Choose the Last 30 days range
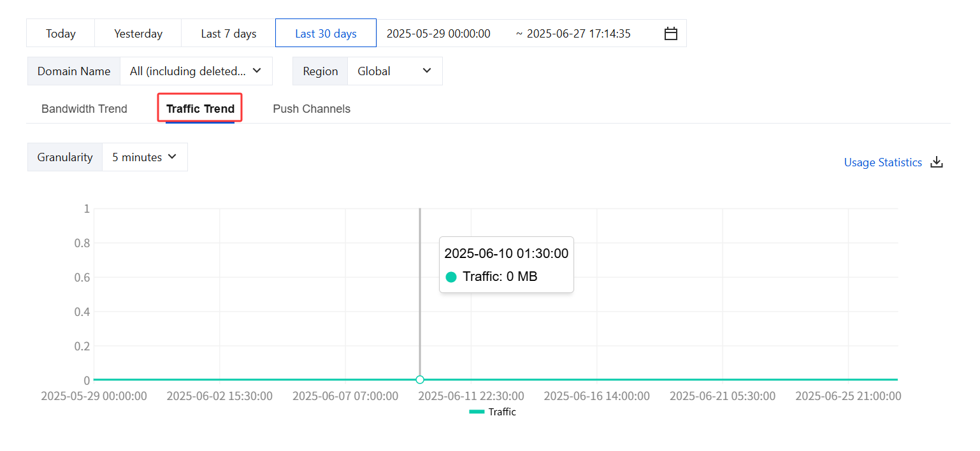This screenshot has width=980, height=451. coord(326,34)
